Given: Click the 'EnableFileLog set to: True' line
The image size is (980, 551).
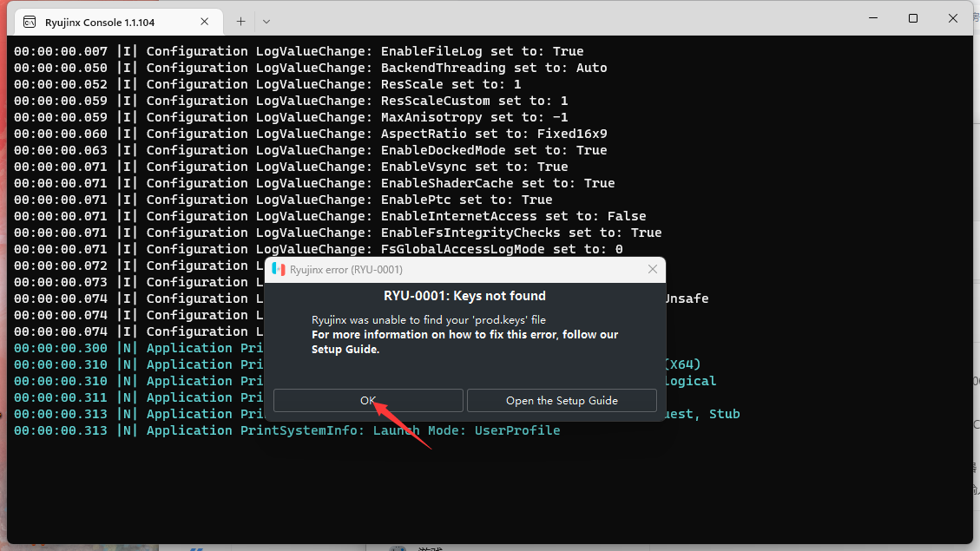Looking at the screenshot, I should click(299, 51).
